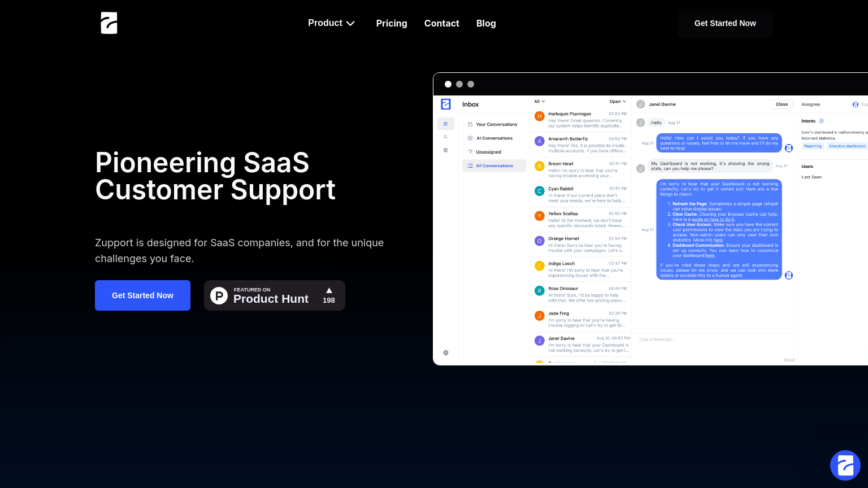Click the Zupport logo in the header
Image resolution: width=868 pixels, height=488 pixels.
click(x=109, y=23)
